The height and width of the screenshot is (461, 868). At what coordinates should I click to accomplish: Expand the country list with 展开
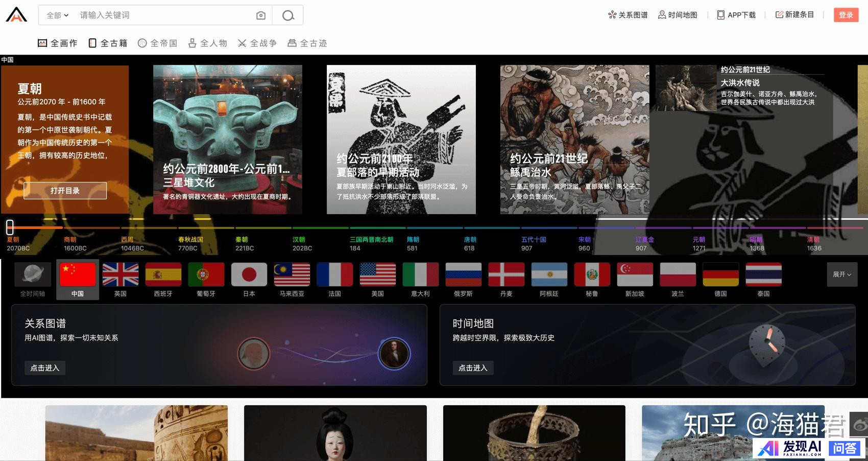[x=841, y=274]
